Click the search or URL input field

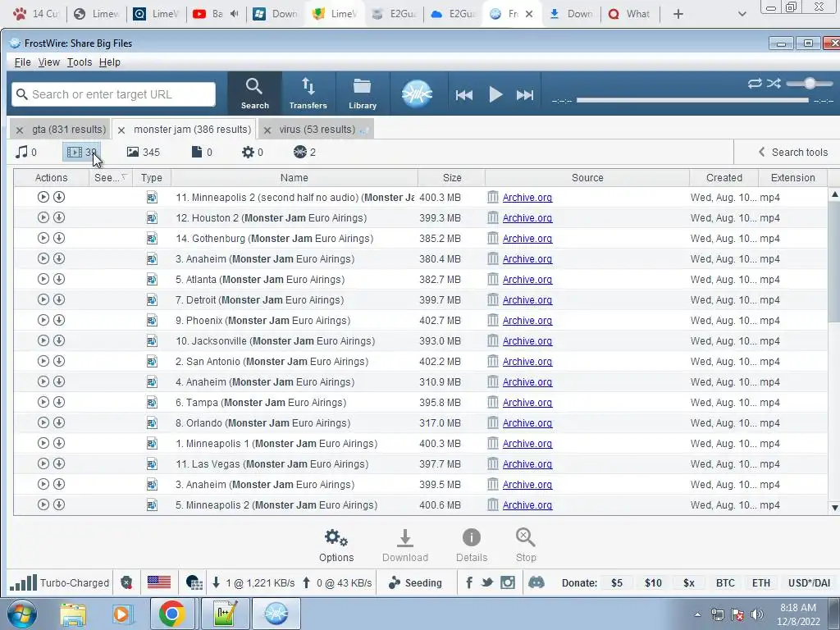[x=113, y=94]
